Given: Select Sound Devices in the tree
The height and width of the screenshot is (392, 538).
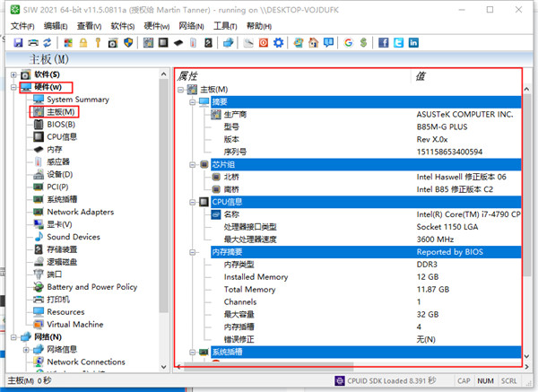Looking at the screenshot, I should click(x=74, y=237).
